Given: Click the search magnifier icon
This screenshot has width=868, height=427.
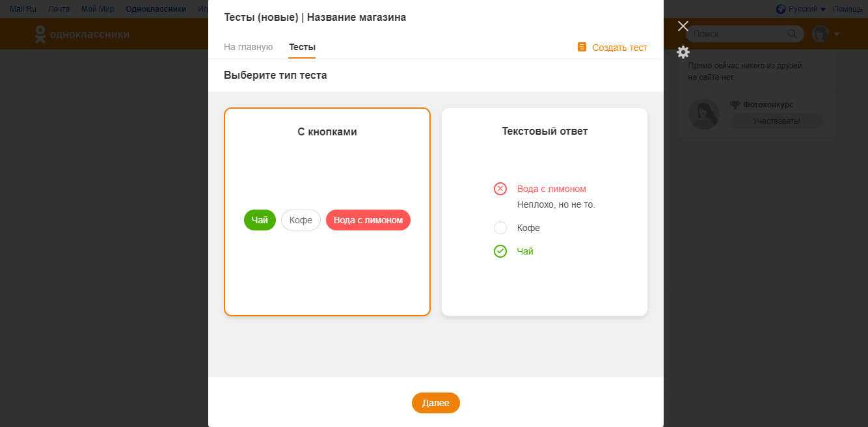Looking at the screenshot, I should pos(792,34).
